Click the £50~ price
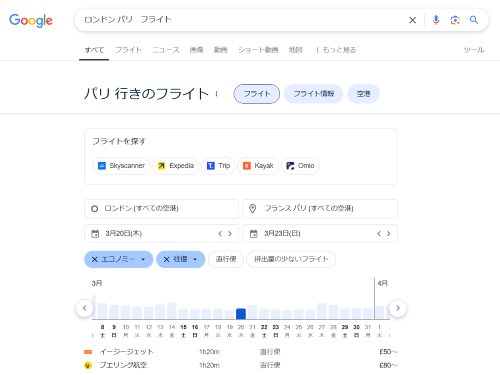This screenshot has height=375, width=500. pos(388,352)
